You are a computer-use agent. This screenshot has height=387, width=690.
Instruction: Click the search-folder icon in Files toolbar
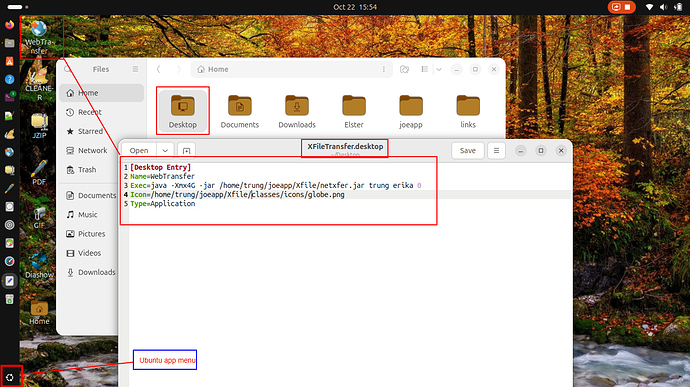tap(404, 69)
